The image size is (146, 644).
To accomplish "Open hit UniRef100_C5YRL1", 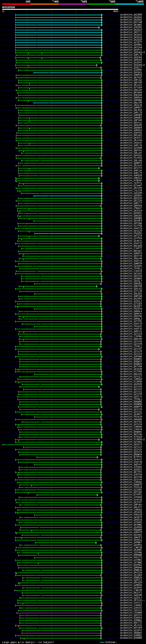I will click(x=131, y=347).
